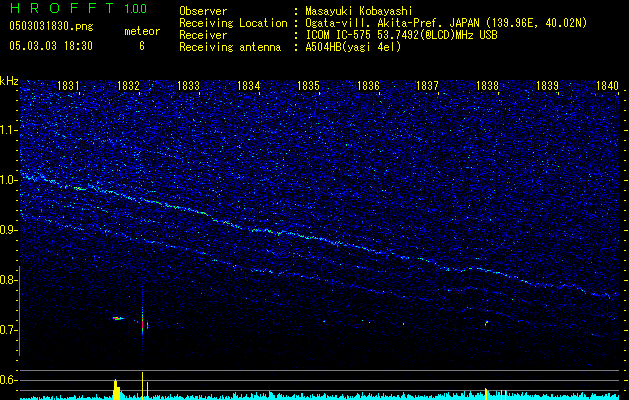Click the 1837 time axis marker

427,85
